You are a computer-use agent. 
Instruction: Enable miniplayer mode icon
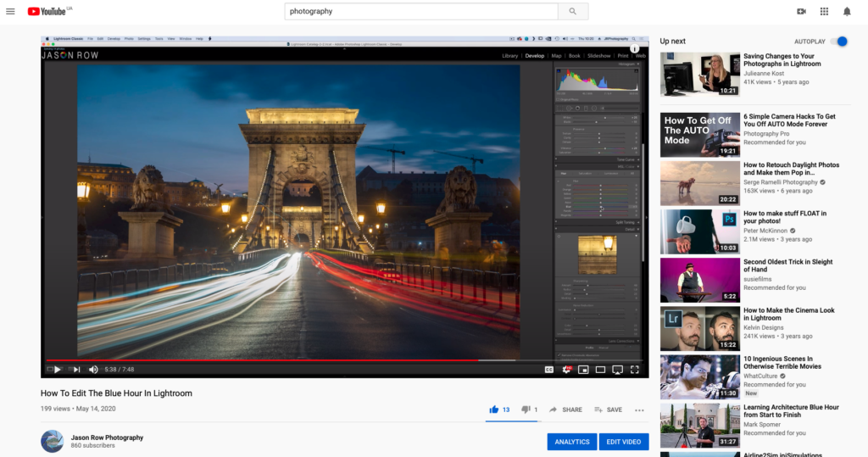coord(583,370)
